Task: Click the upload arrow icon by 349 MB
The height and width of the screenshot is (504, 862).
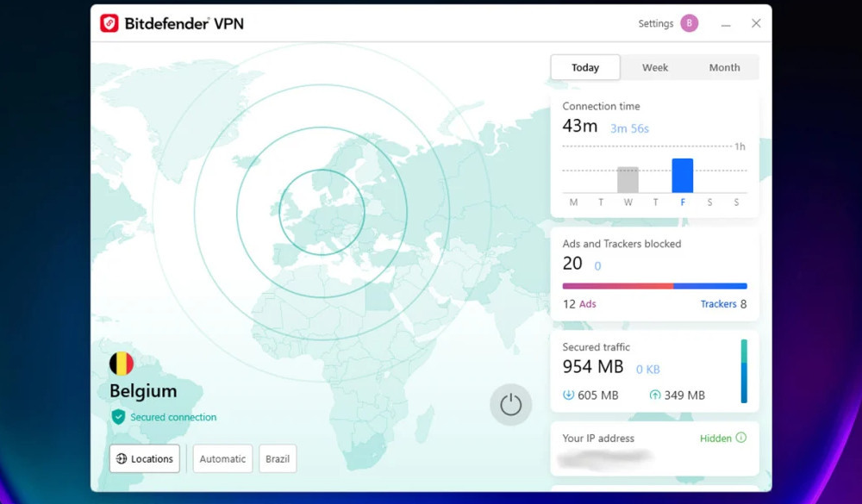Action: pyautogui.click(x=655, y=395)
